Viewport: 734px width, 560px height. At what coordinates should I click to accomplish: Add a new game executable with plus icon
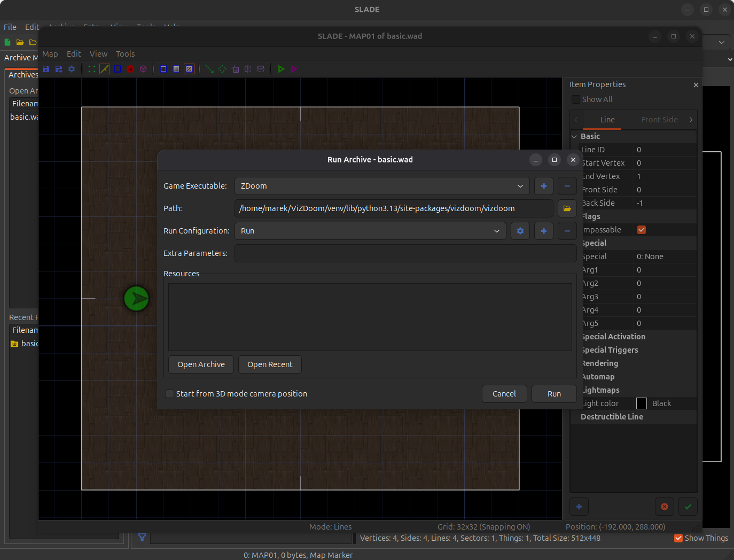[x=544, y=186]
